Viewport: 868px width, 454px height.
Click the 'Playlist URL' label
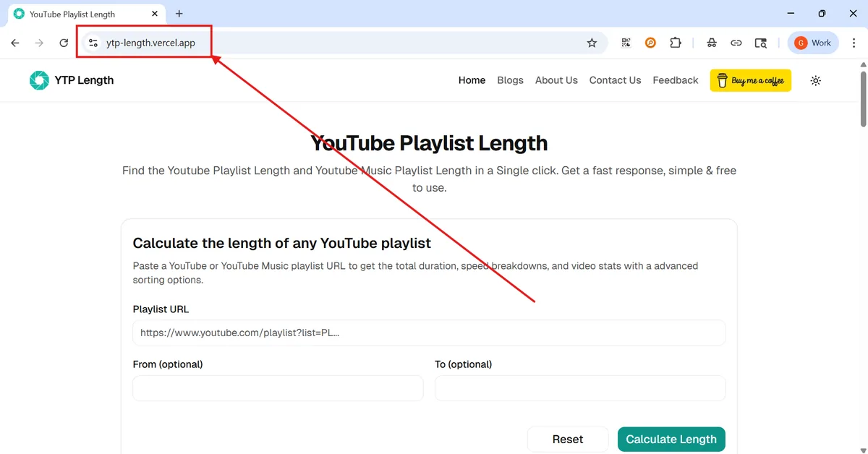tap(161, 309)
